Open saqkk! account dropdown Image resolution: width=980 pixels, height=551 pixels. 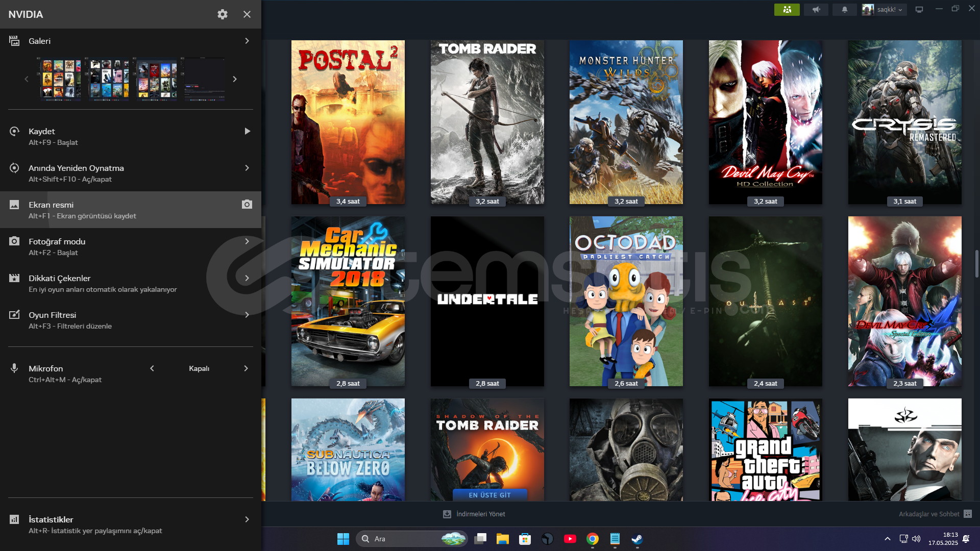[884, 10]
